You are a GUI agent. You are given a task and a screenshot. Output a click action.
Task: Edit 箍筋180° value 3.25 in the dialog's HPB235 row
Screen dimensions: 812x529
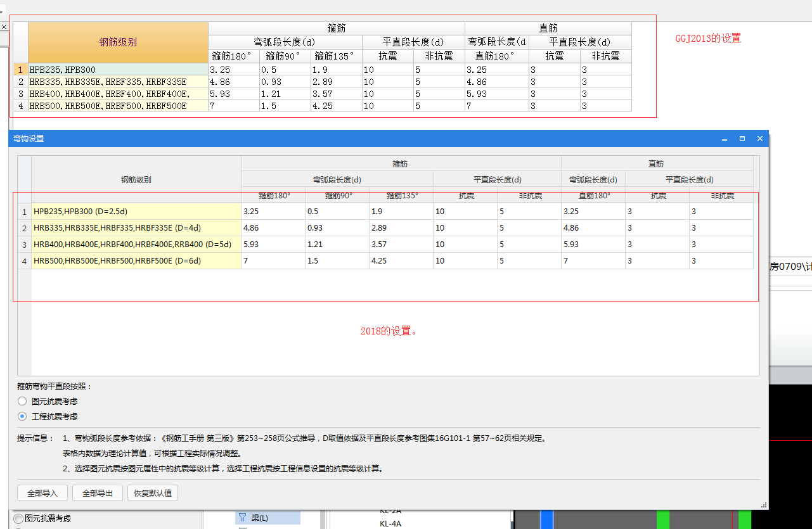point(273,212)
